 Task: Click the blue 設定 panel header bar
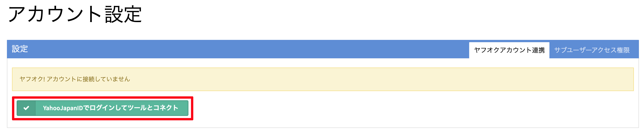225,49
